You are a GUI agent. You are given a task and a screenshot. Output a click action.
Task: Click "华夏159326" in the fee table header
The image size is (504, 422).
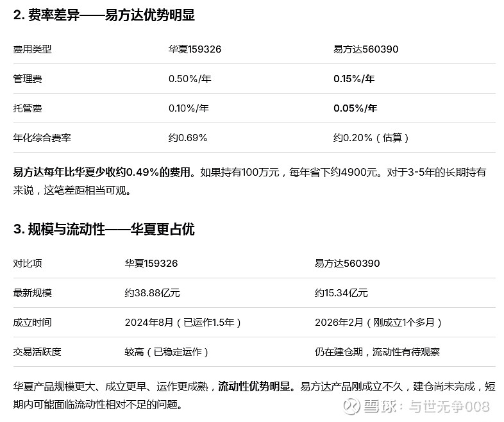(195, 49)
